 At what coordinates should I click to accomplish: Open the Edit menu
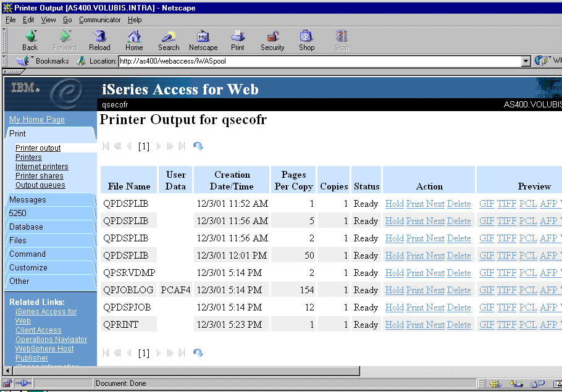point(28,20)
